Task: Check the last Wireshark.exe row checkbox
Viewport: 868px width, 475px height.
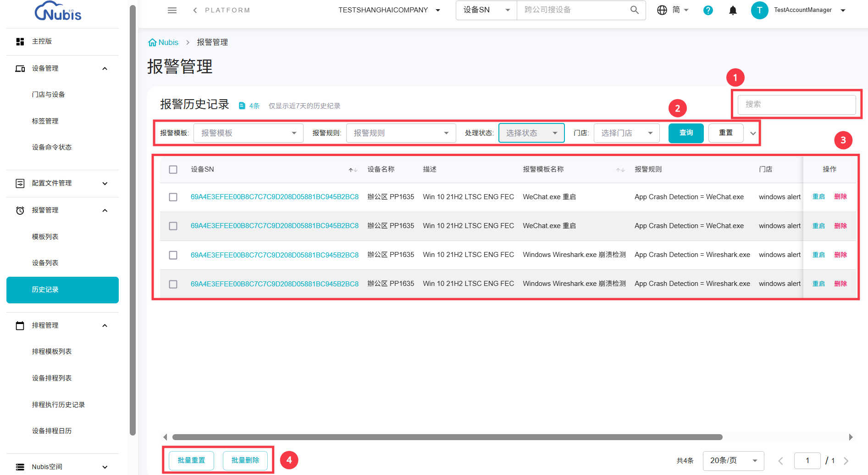Action: pyautogui.click(x=173, y=285)
